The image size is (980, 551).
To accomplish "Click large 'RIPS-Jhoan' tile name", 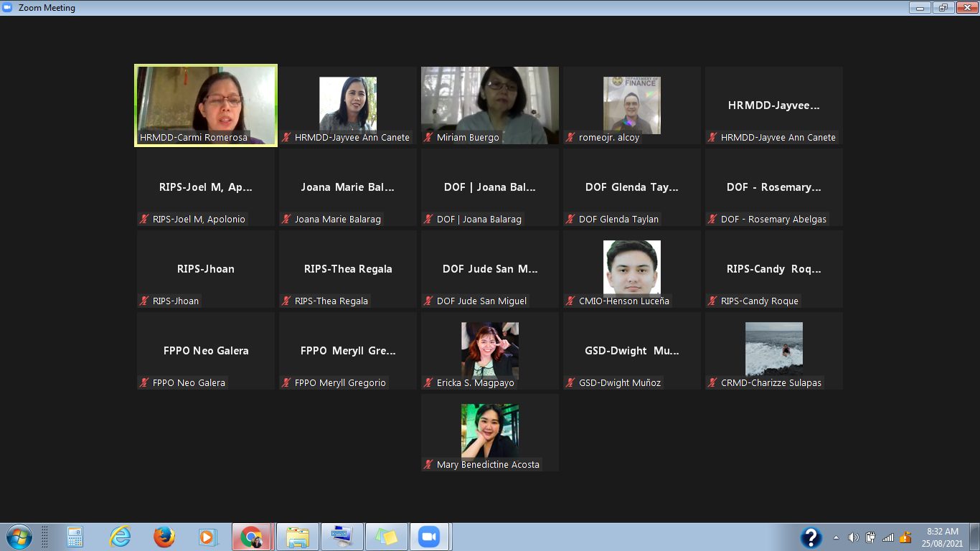I will coord(206,269).
